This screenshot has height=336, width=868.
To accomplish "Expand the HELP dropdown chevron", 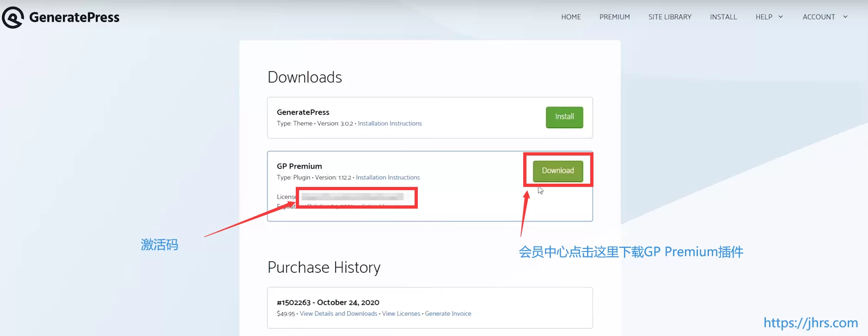I will [781, 17].
